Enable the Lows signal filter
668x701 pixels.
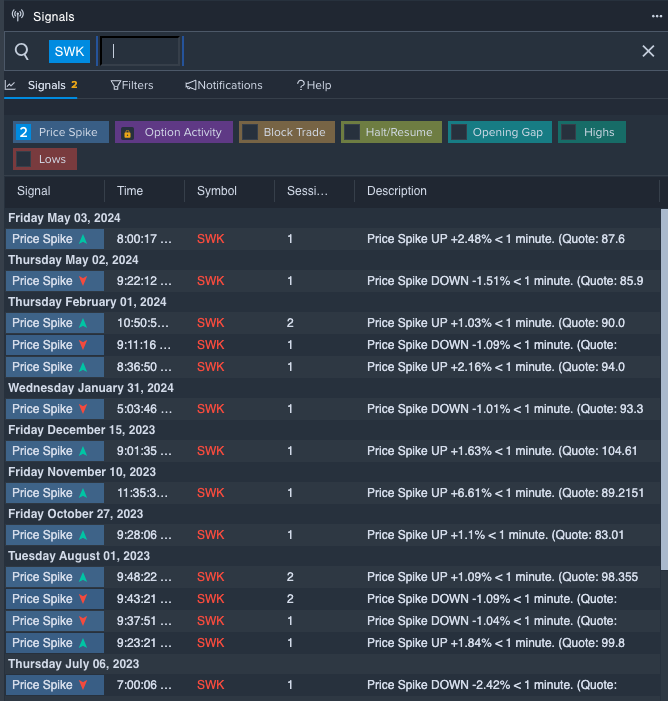coord(24,159)
